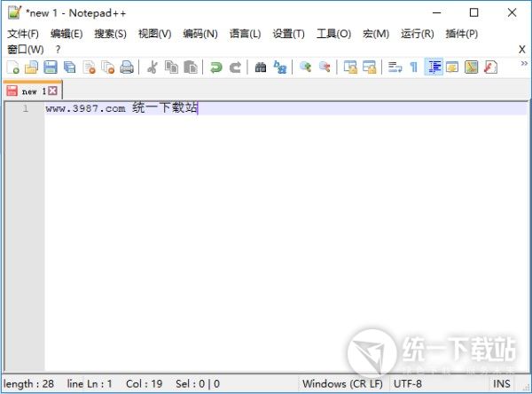Viewport: 532px width, 394px height.
Task: Toggle show all characters pilcrow icon
Action: (413, 67)
